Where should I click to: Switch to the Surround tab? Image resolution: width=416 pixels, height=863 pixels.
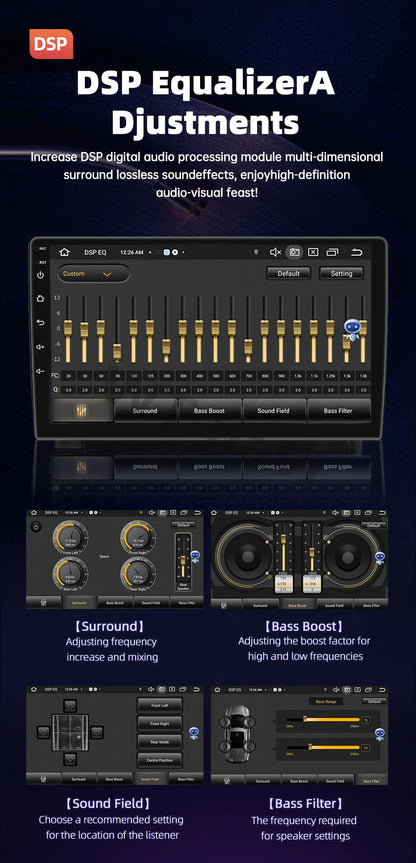(145, 411)
